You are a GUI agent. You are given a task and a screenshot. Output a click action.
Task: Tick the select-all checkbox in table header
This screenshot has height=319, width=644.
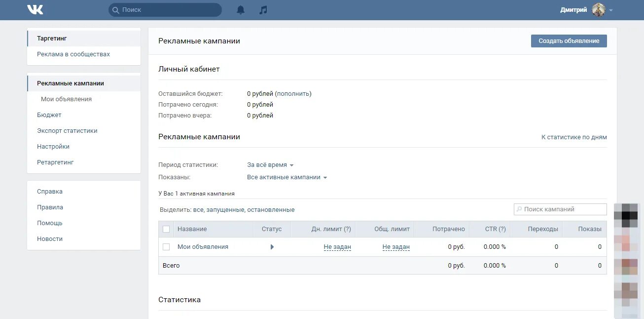(166, 229)
